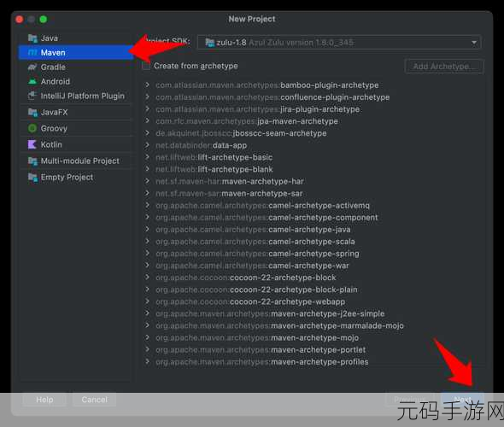Expand confluence-plugin-archetype entry
The image size is (504, 427).
(147, 97)
